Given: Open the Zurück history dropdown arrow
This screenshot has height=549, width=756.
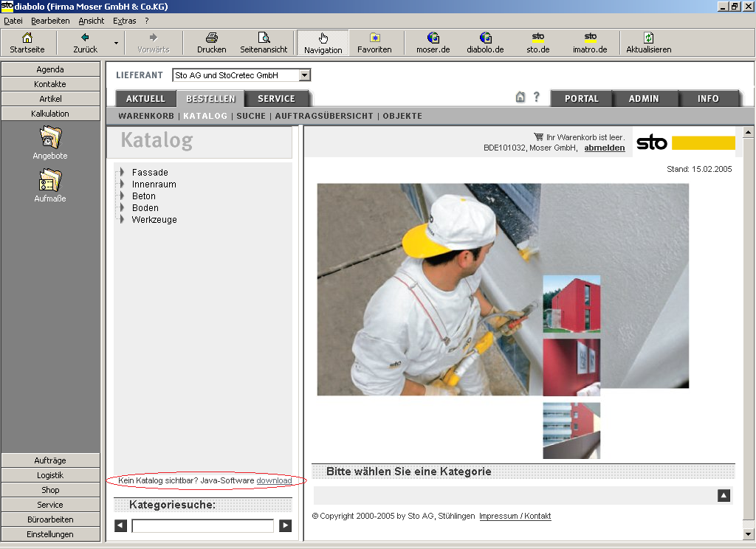Looking at the screenshot, I should point(116,43).
